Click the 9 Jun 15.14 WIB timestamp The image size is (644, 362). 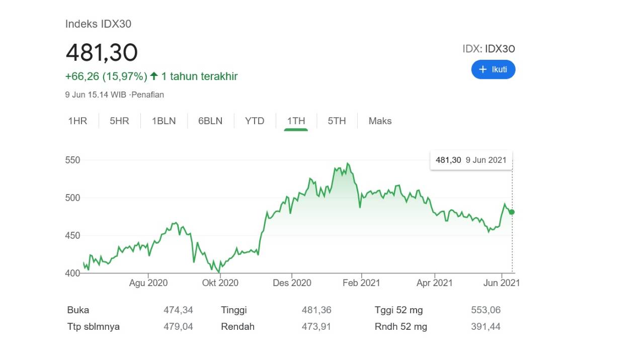96,95
